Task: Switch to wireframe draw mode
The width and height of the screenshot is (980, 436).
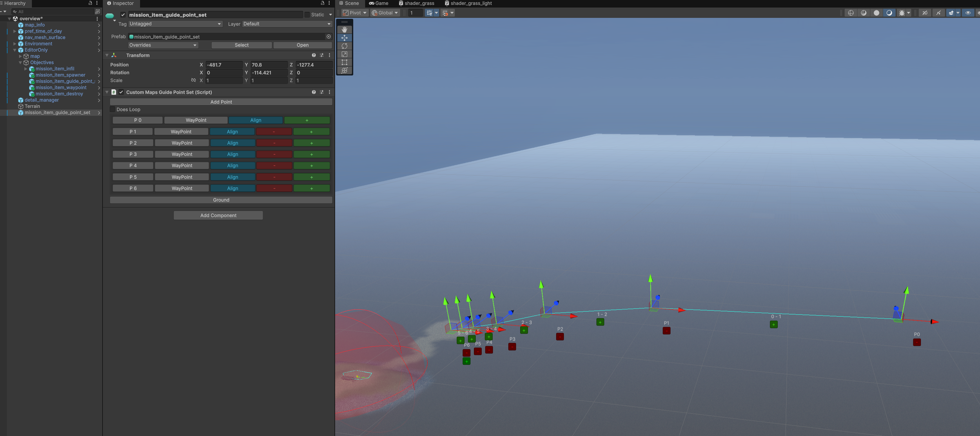Action: click(x=851, y=13)
